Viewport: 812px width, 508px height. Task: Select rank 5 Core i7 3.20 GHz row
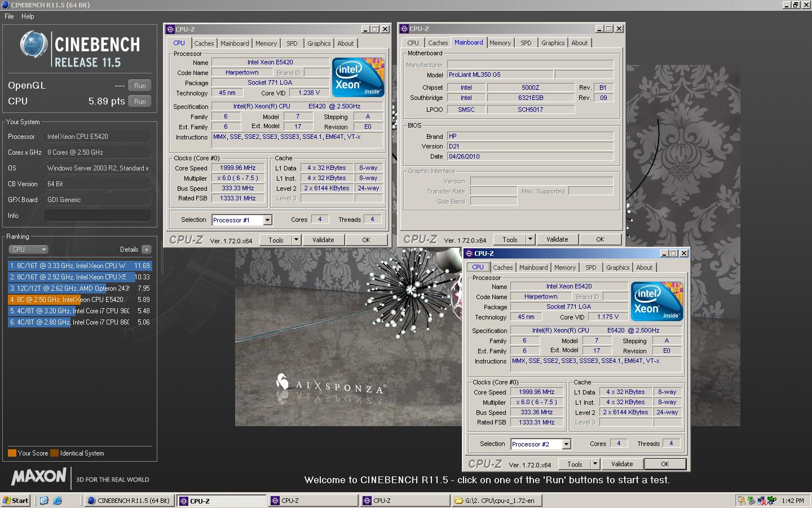[x=80, y=311]
